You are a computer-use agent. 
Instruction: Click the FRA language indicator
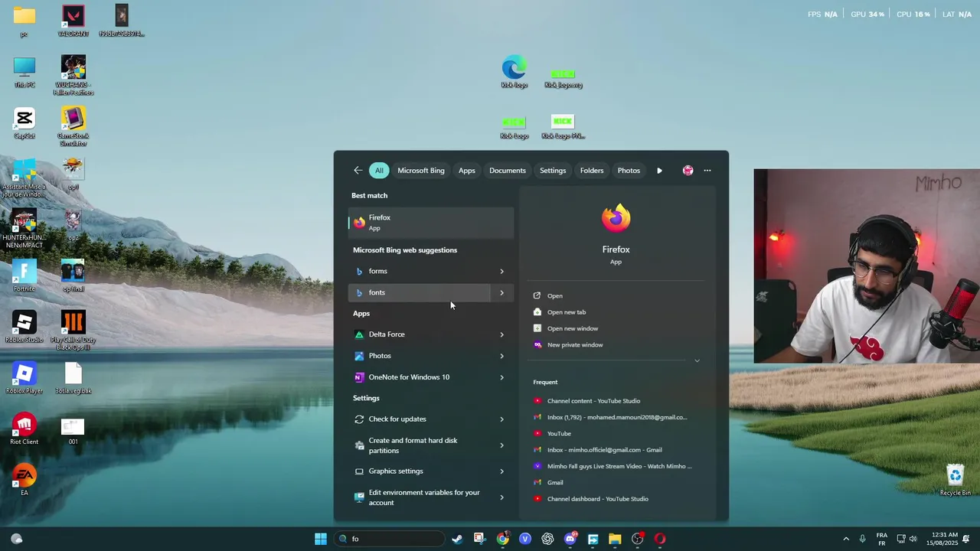point(882,539)
